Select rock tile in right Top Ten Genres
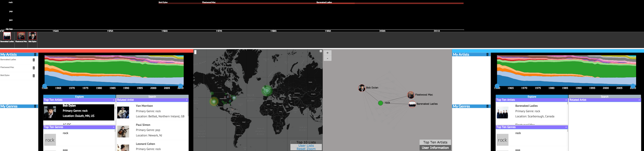This screenshot has height=151, width=644. click(502, 140)
